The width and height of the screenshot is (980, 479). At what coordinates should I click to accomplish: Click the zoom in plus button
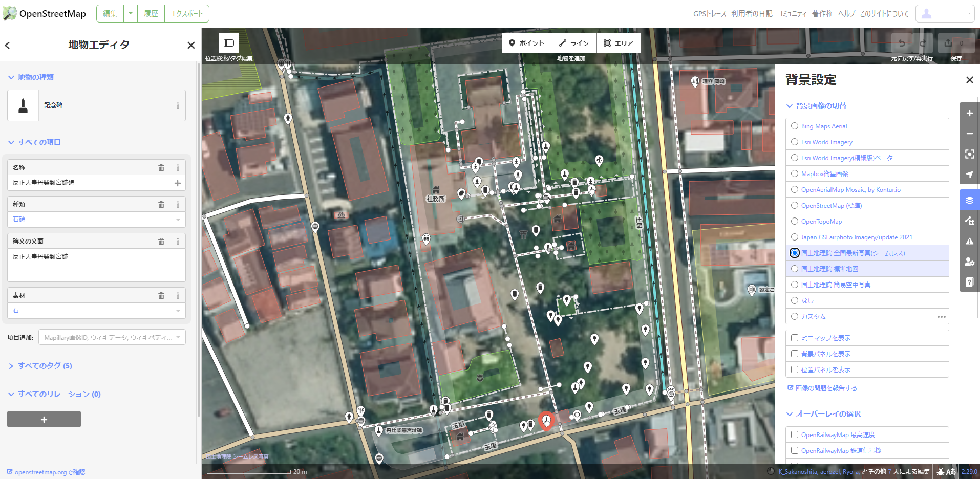(x=969, y=113)
